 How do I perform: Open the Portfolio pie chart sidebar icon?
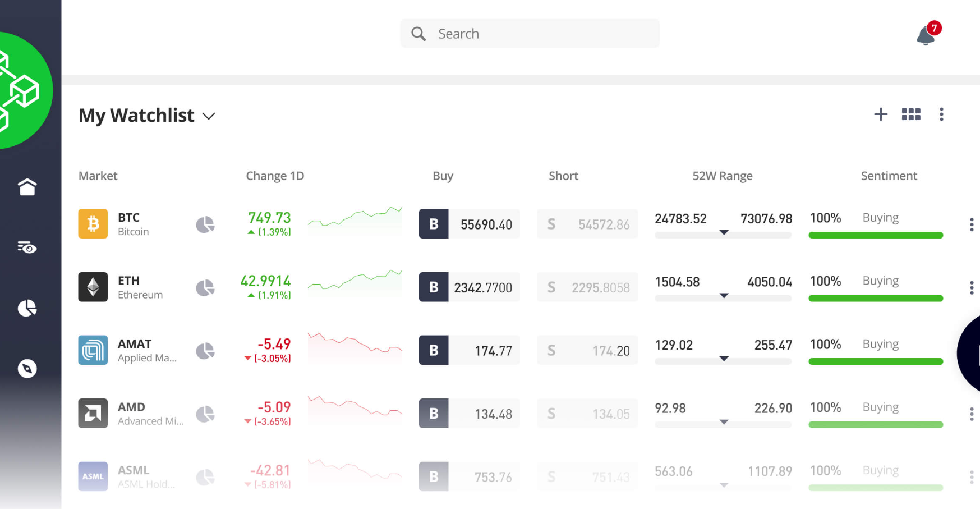click(27, 308)
